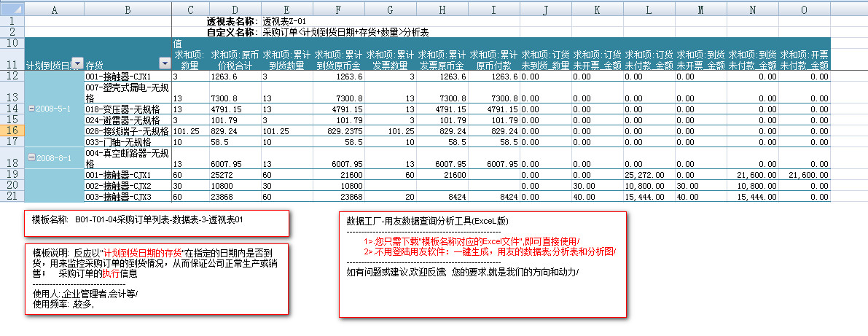This screenshot has width=868, height=336.
Task: Open the 存货 field filter dropdown
Action: pyautogui.click(x=164, y=65)
